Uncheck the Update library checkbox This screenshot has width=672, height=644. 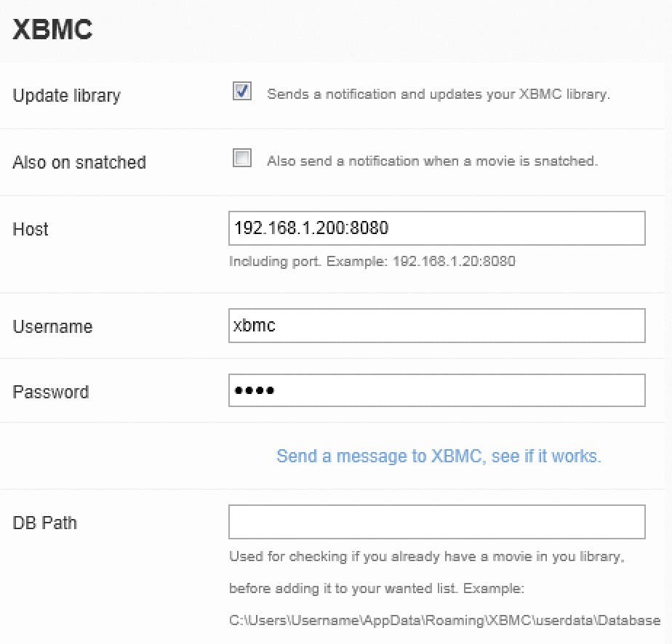(242, 92)
